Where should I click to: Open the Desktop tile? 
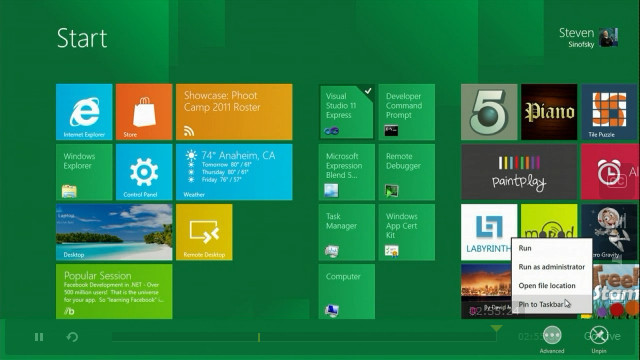pyautogui.click(x=114, y=232)
